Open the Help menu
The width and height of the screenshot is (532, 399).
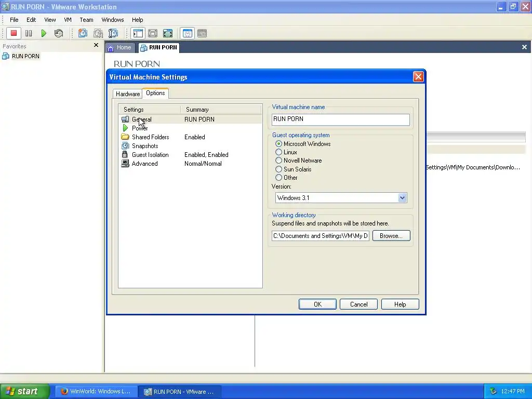coord(137,20)
